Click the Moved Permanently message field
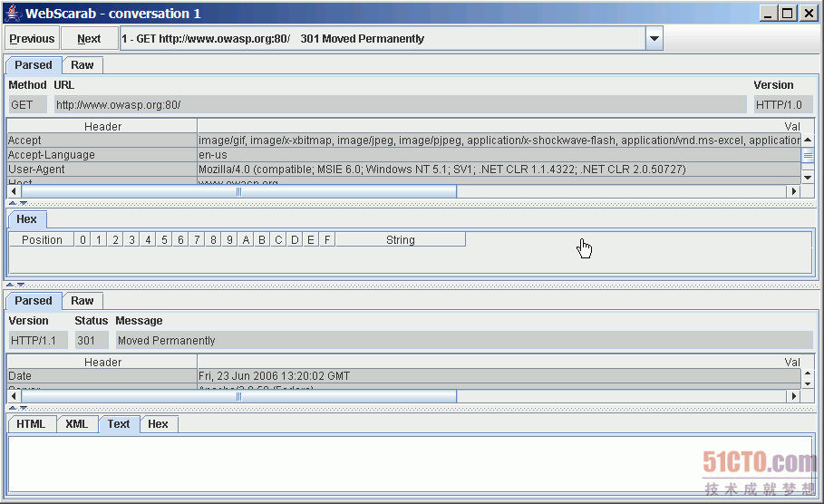This screenshot has width=824, height=504. [x=464, y=341]
